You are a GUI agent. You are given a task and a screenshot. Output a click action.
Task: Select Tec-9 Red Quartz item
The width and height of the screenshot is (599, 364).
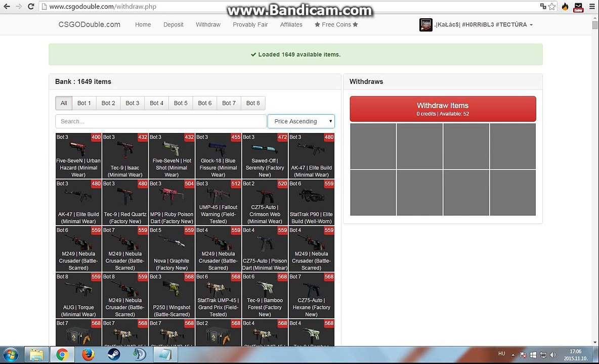[x=125, y=202]
